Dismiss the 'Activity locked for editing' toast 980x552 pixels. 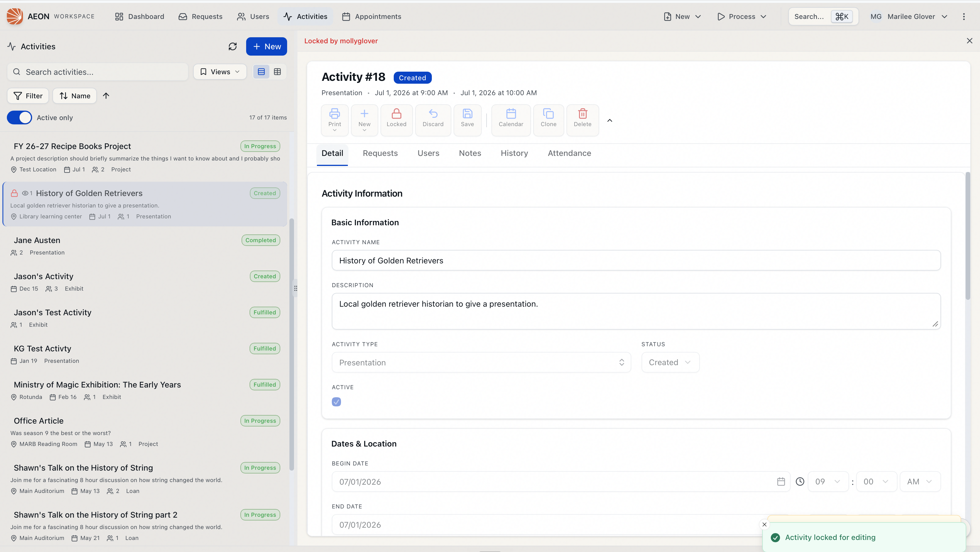(764, 524)
